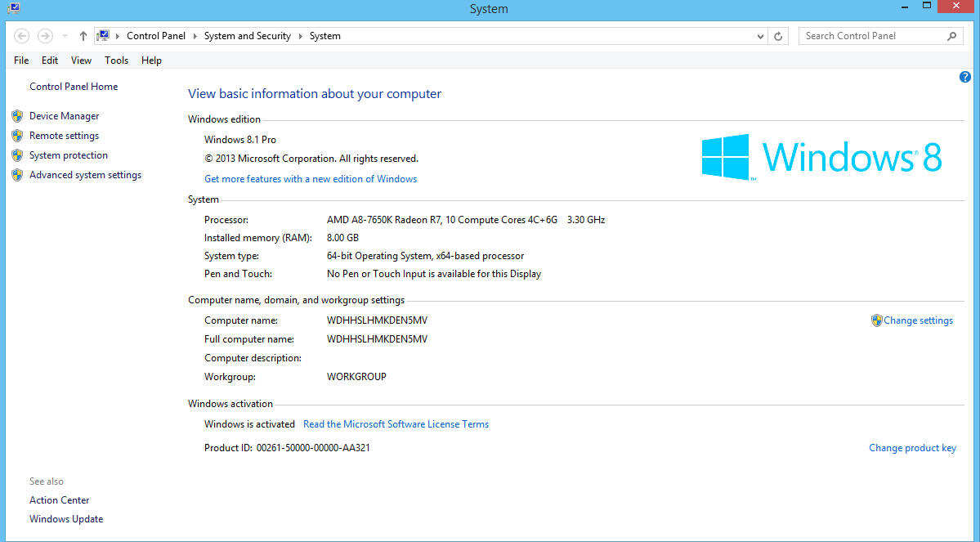Viewport: 980px width, 542px height.
Task: Go up one level with Up arrow
Action: 83,36
